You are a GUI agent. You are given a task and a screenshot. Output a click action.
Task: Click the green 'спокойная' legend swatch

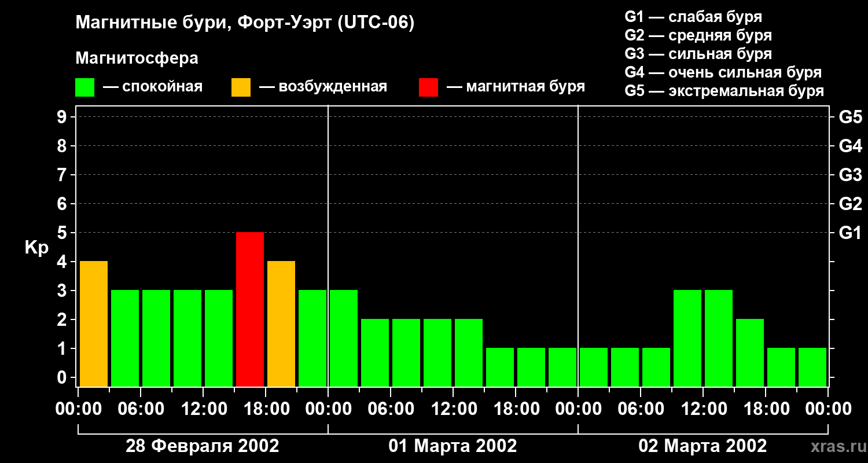tap(85, 87)
